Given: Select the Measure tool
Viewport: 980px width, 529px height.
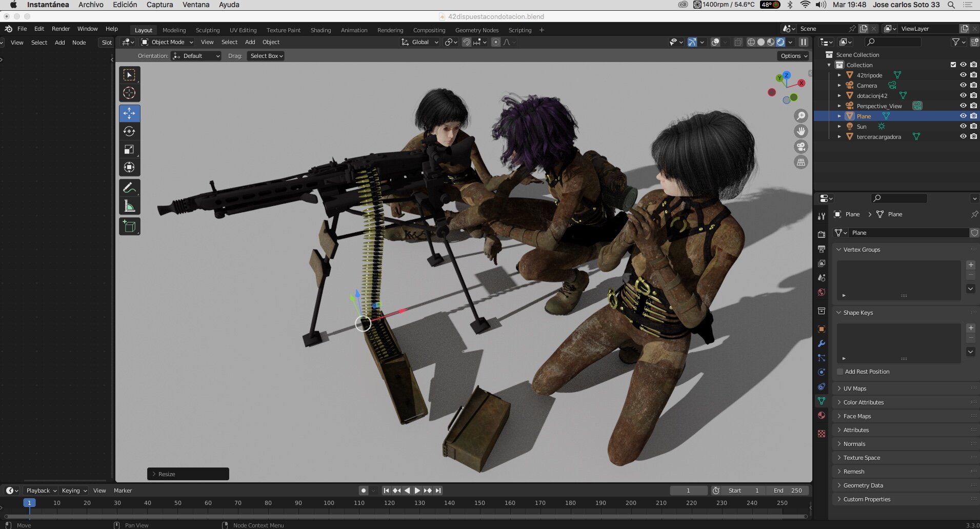Looking at the screenshot, I should click(129, 206).
